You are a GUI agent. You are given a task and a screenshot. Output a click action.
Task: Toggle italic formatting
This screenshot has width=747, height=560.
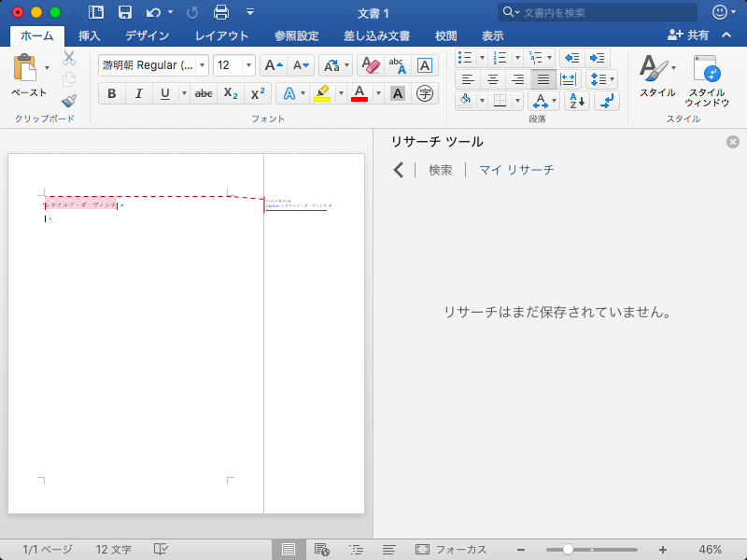[138, 93]
